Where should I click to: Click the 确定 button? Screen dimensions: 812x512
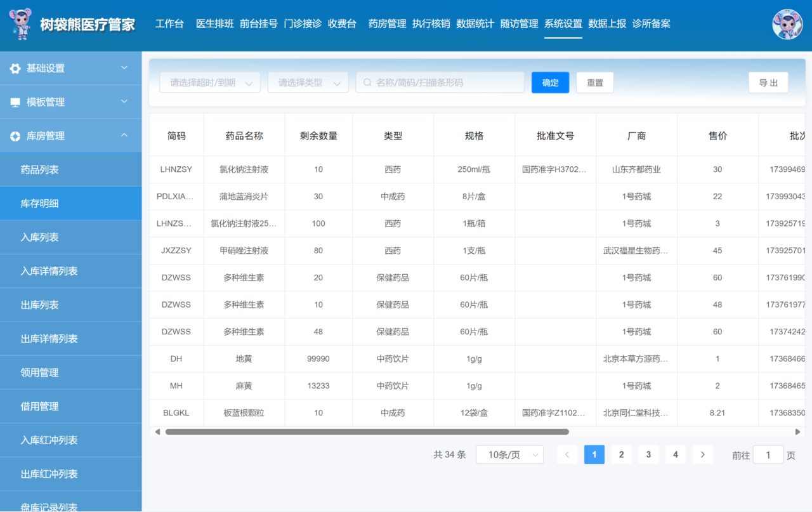551,82
